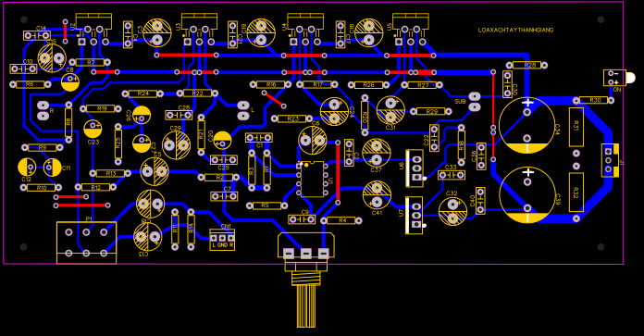Image resolution: width=644 pixels, height=336 pixels.
Task: Click resistor R9
Action: [x=43, y=147]
